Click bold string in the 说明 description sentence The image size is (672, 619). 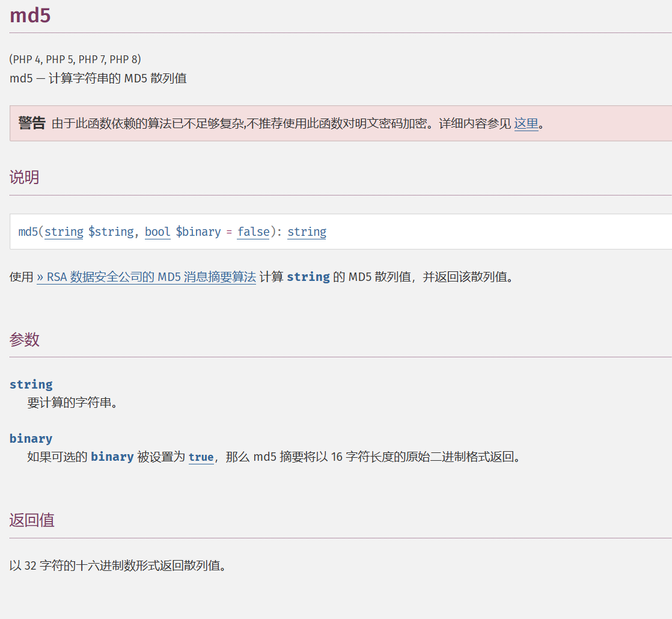tap(308, 277)
